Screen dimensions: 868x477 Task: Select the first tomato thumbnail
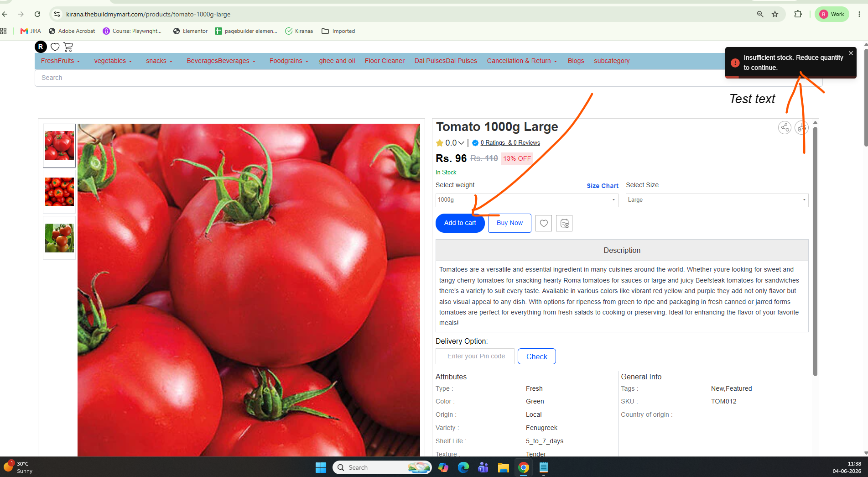coord(59,146)
